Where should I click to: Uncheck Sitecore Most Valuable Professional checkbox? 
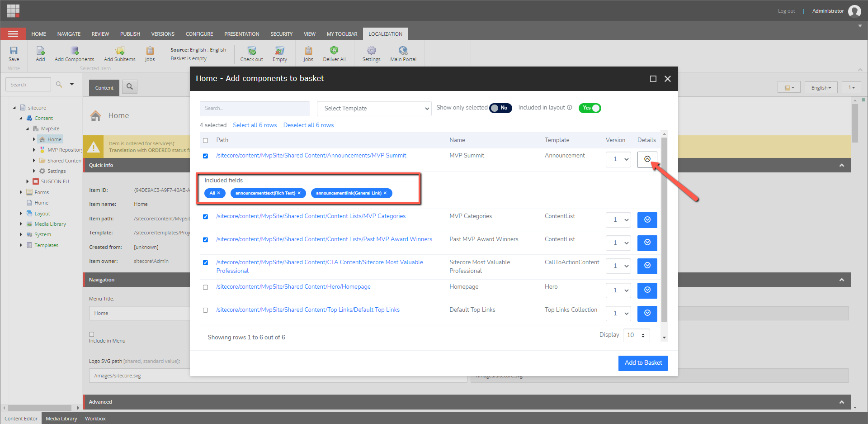point(206,262)
